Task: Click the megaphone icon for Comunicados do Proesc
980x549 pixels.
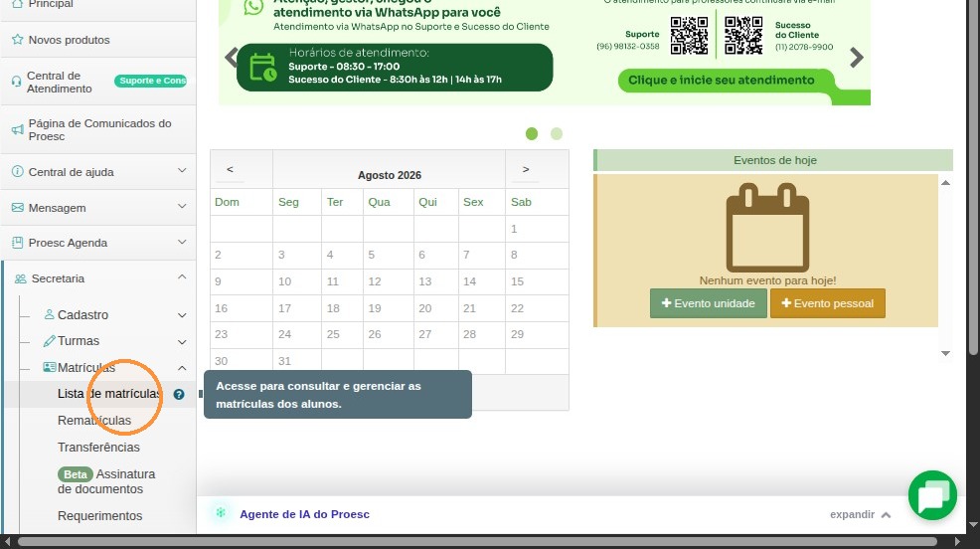Action: coord(18,129)
